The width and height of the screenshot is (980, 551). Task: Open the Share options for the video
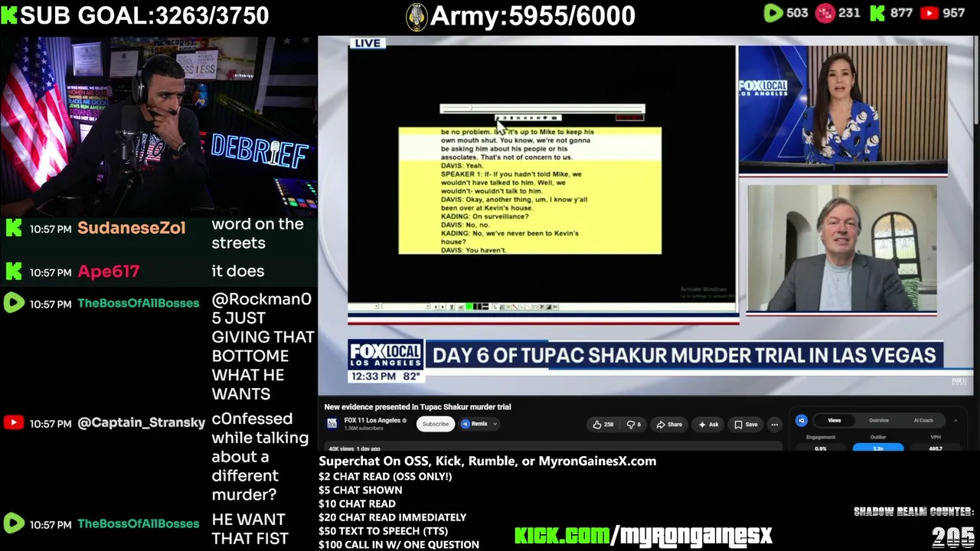669,424
